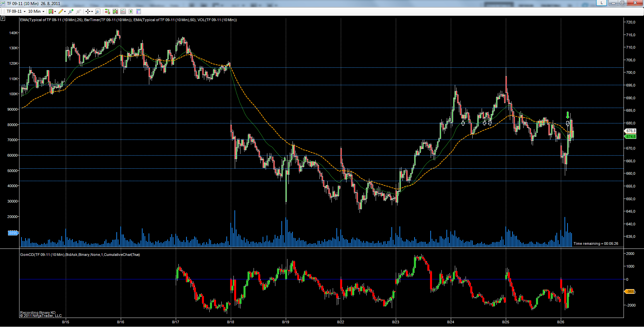Click the 2000 GomCD axis label
The image size is (644, 327).
[x=630, y=254]
